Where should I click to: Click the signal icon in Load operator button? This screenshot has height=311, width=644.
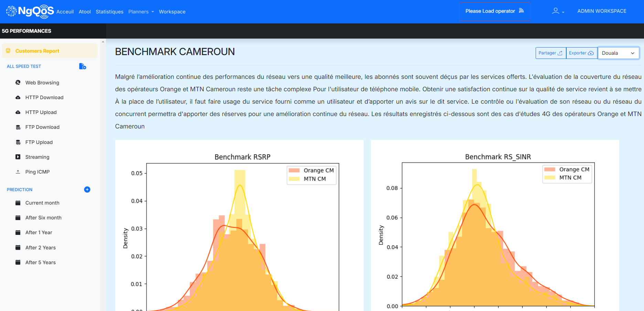(521, 11)
